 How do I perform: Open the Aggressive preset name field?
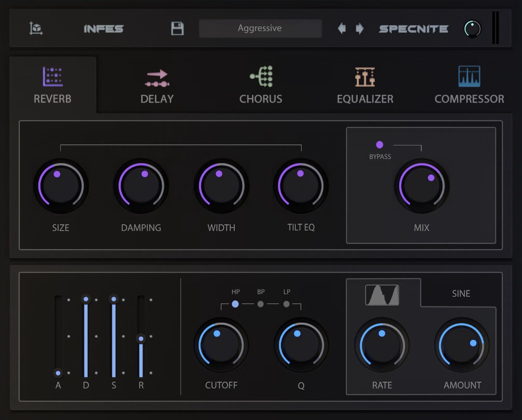(x=260, y=28)
